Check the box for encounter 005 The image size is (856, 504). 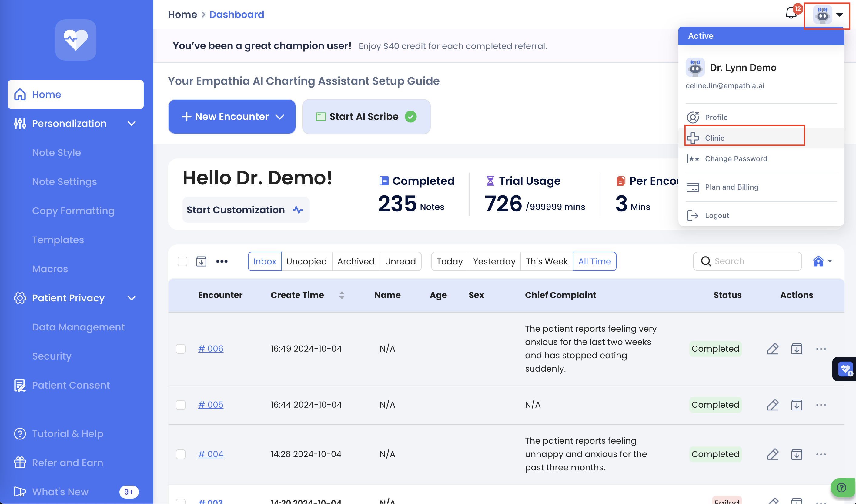[181, 405]
